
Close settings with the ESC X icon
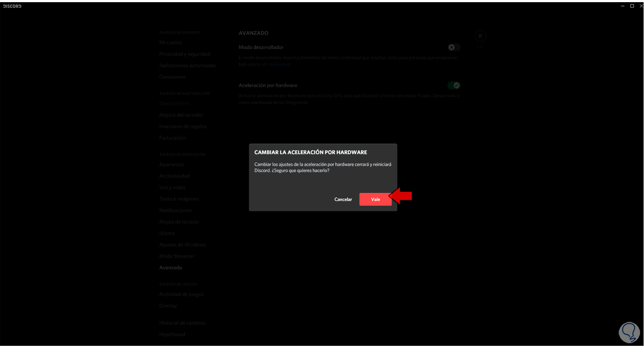click(480, 36)
